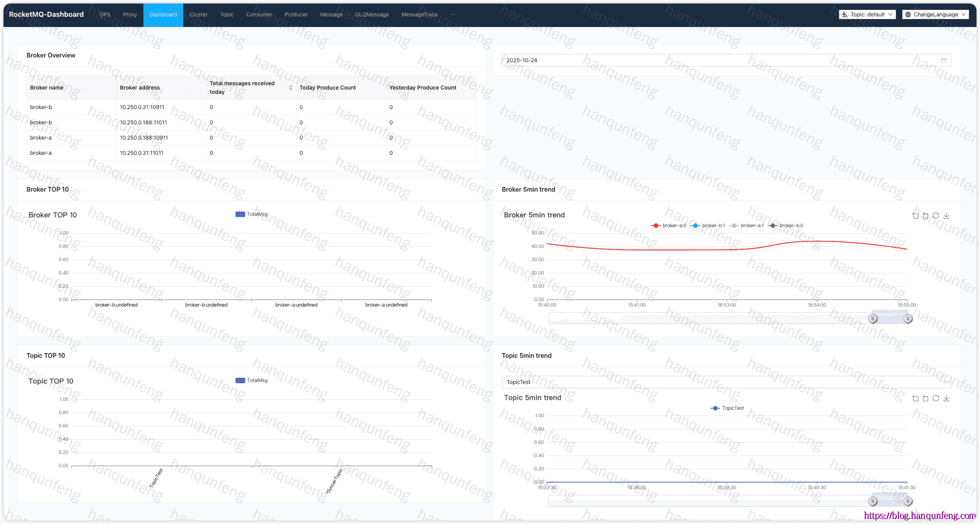Switch to the Cluster tab

pyautogui.click(x=199, y=14)
